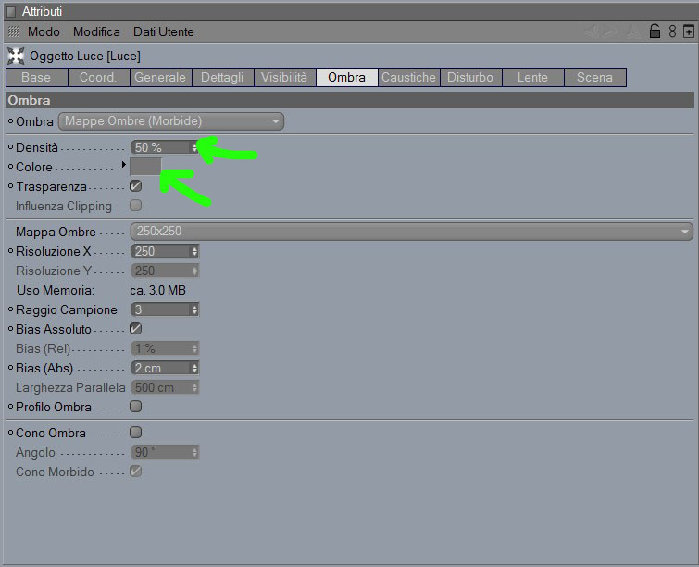
Task: Click the Densità stepper arrows
Action: tap(194, 148)
